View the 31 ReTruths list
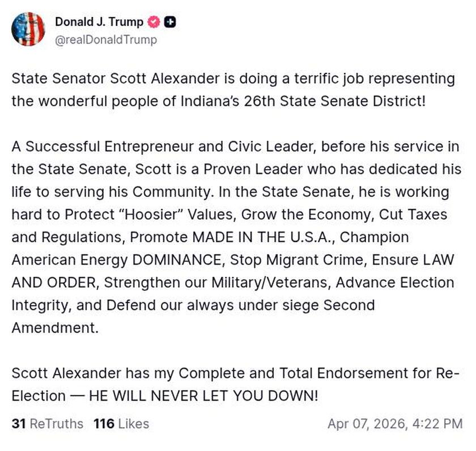This screenshot has width=476, height=451. 47,423
